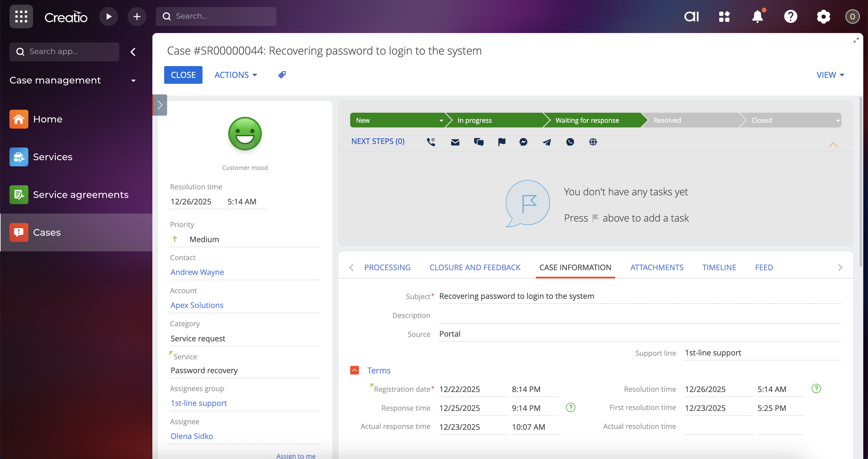Collapse the next steps panel chevron
Screen dimensions: 868x459
click(x=833, y=145)
